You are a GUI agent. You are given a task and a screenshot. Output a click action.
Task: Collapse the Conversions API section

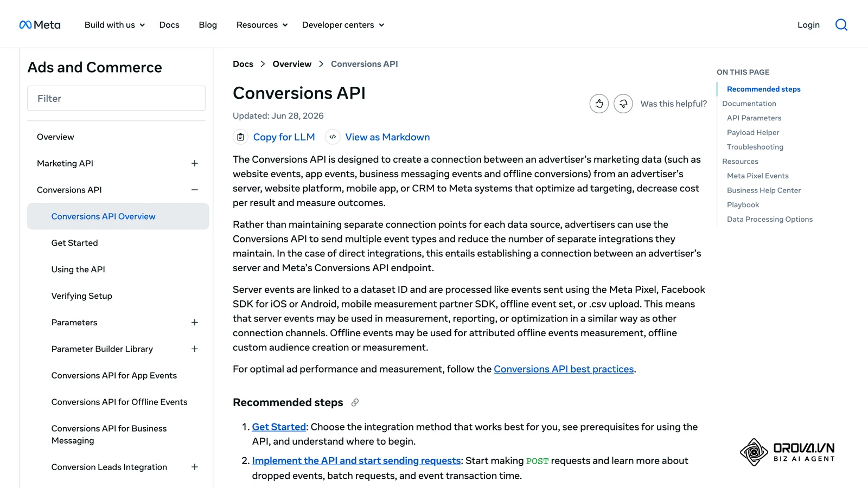coord(195,190)
